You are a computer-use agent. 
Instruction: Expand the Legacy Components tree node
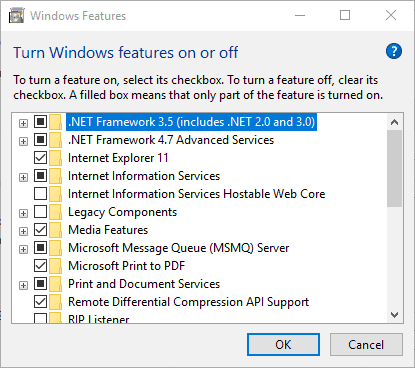click(23, 213)
